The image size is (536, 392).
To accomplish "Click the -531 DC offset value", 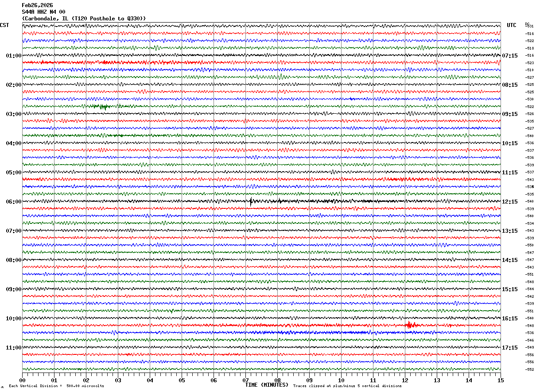I will pyautogui.click(x=529, y=27).
